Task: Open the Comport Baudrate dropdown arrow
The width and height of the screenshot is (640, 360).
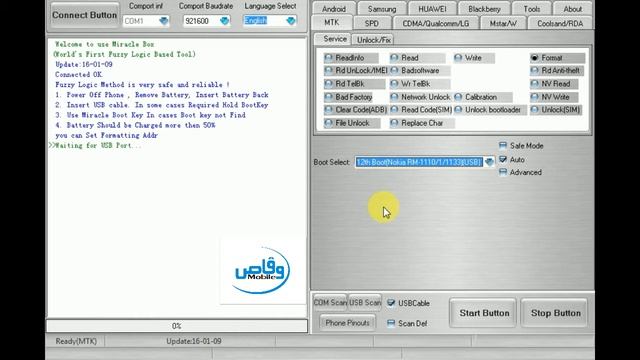Action: click(224, 21)
